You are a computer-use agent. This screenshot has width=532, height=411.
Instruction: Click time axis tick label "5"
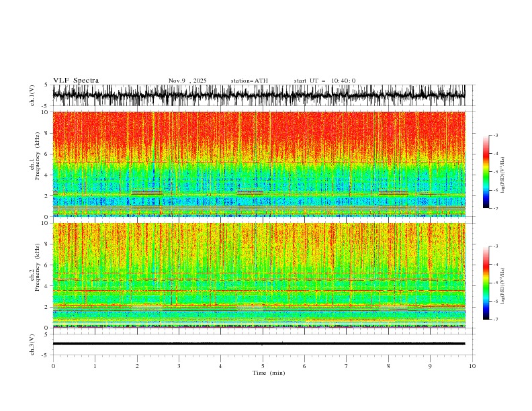263,366
